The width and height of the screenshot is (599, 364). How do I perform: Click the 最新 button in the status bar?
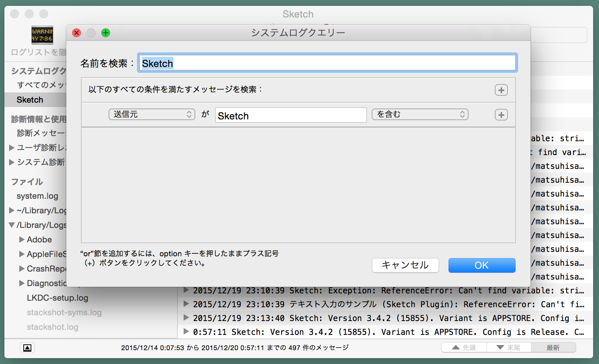[553, 348]
